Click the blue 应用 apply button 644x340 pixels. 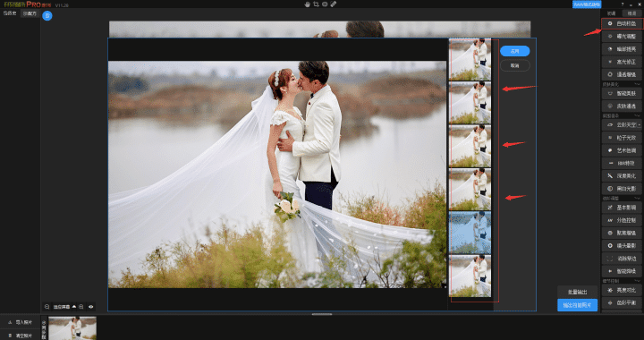514,51
